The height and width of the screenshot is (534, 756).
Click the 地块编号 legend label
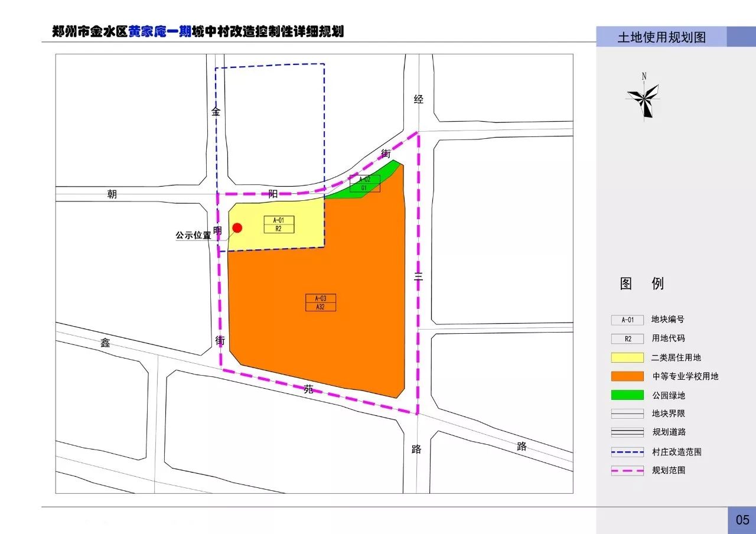(668, 319)
